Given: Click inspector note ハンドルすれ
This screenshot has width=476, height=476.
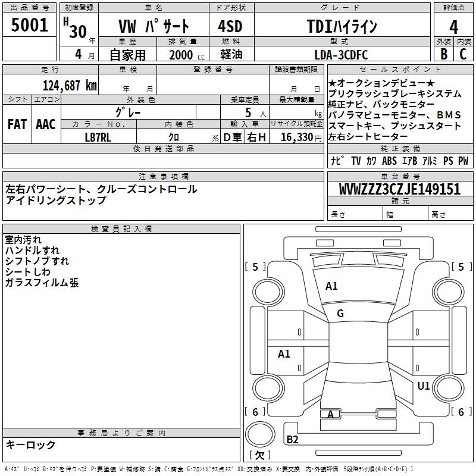Looking at the screenshot, I should tap(32, 250).
